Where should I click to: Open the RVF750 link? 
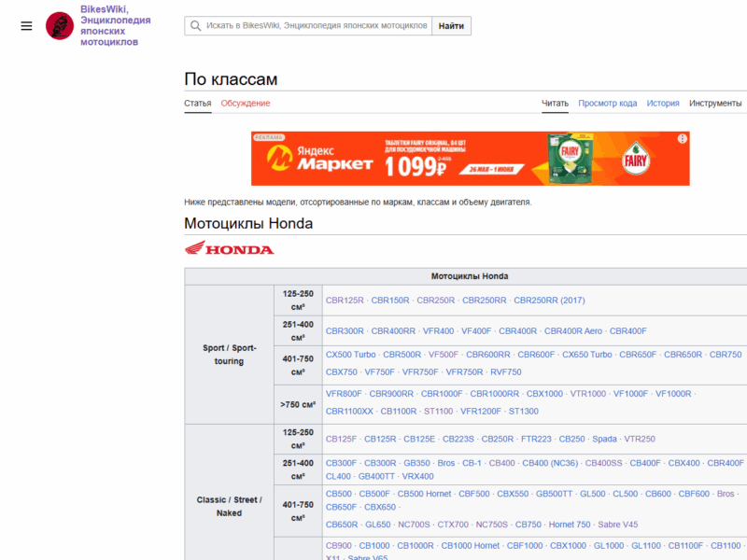[x=505, y=372]
